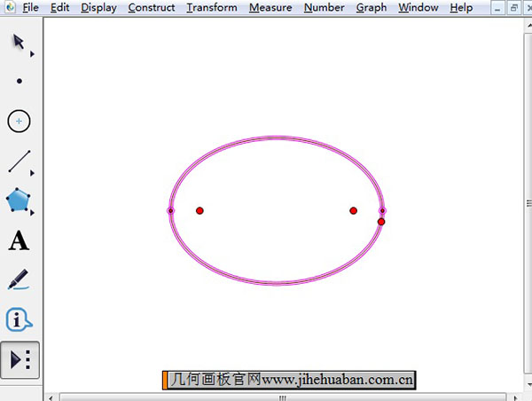Image resolution: width=532 pixels, height=401 pixels.
Task: Open the Measure menu
Action: (270, 7)
